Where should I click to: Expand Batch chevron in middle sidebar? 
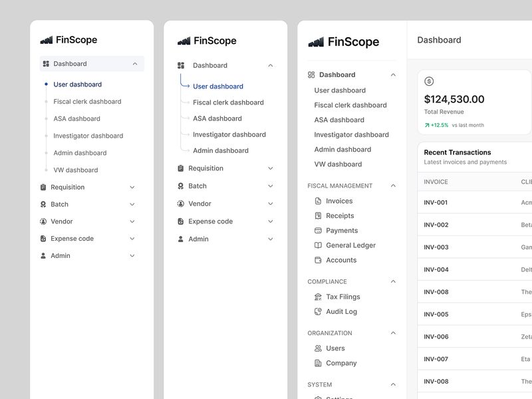(x=271, y=186)
